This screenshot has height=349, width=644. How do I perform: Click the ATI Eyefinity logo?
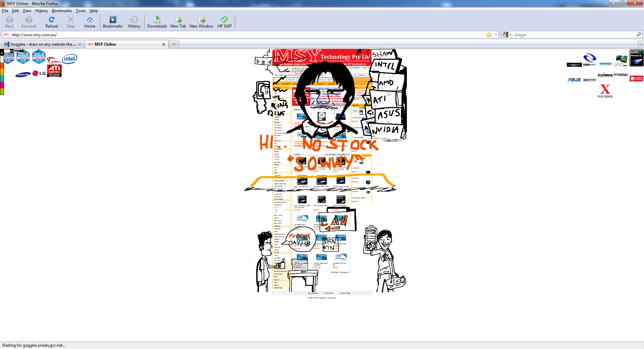54,71
